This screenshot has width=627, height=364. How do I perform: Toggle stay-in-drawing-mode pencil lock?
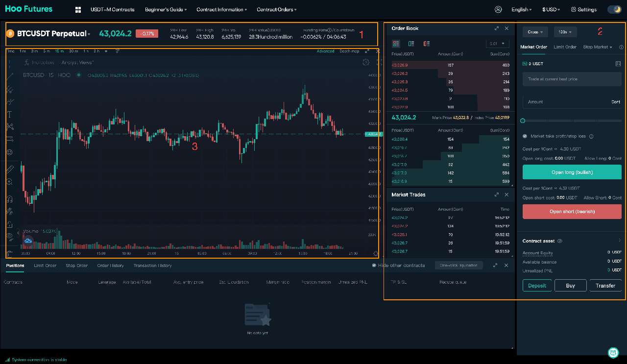tap(10, 212)
